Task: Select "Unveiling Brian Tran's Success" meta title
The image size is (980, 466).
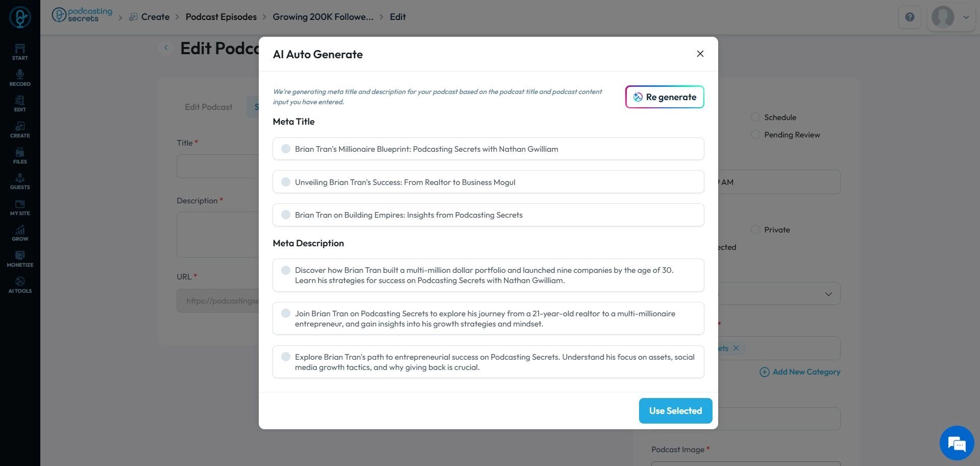Action: click(286, 182)
